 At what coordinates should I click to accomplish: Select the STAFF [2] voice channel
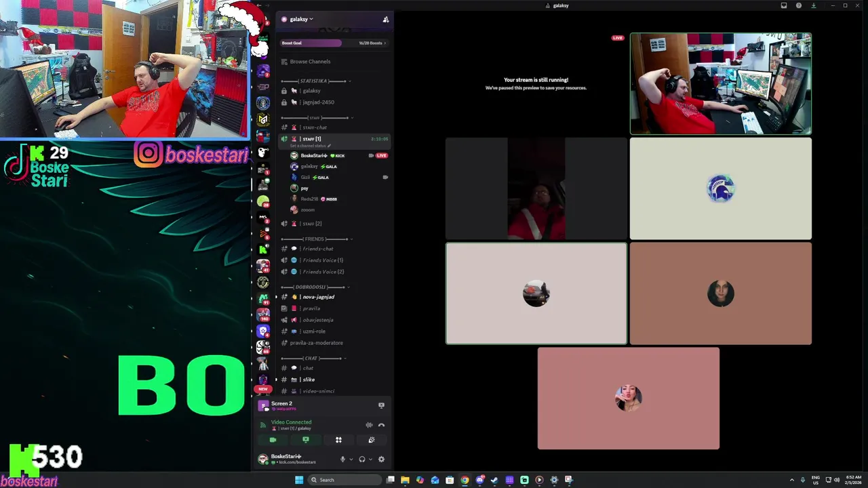click(334, 224)
